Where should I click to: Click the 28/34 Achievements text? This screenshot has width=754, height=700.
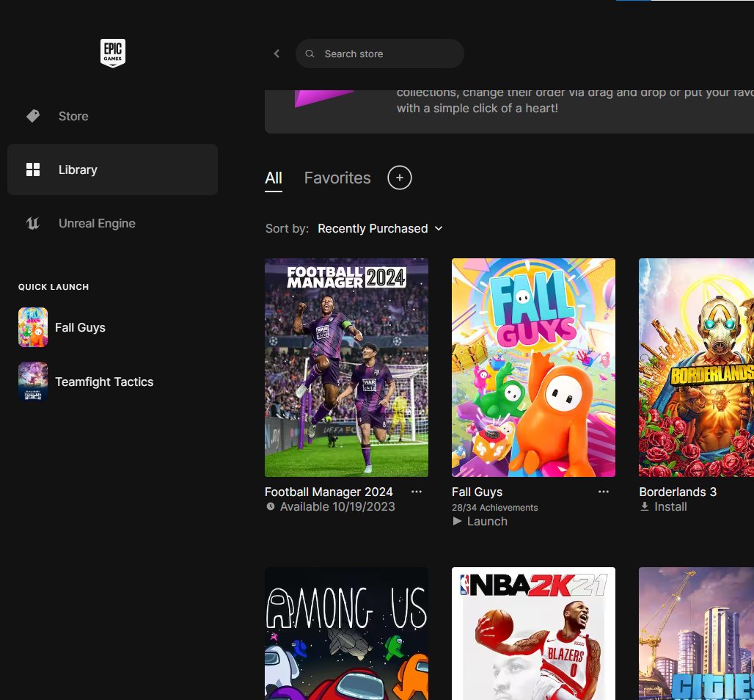(495, 508)
